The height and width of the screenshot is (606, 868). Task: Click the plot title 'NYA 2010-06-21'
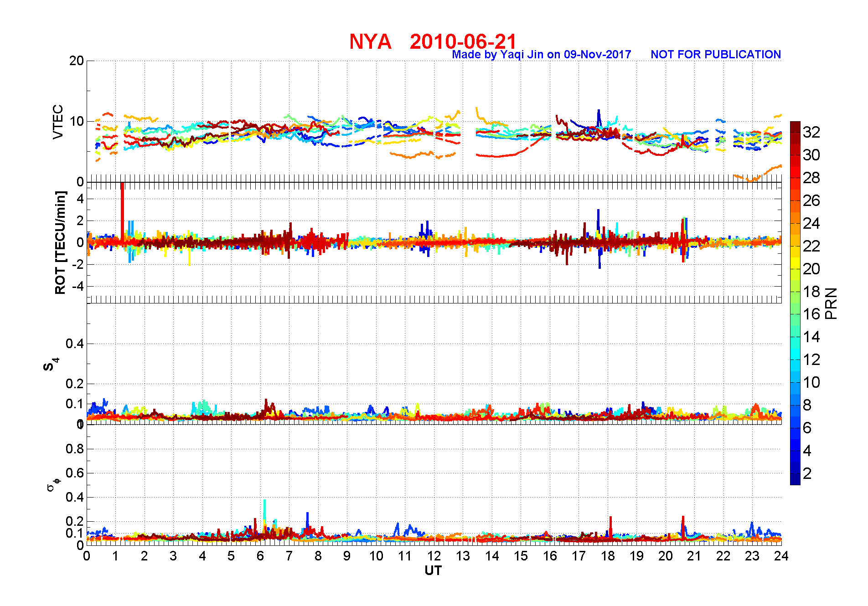pyautogui.click(x=433, y=41)
